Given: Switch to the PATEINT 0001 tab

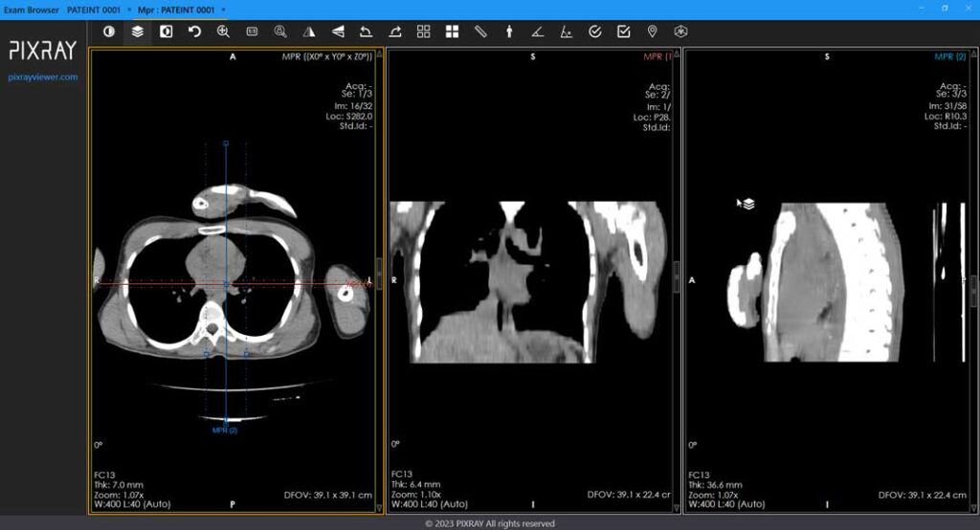Looking at the screenshot, I should 93,9.
